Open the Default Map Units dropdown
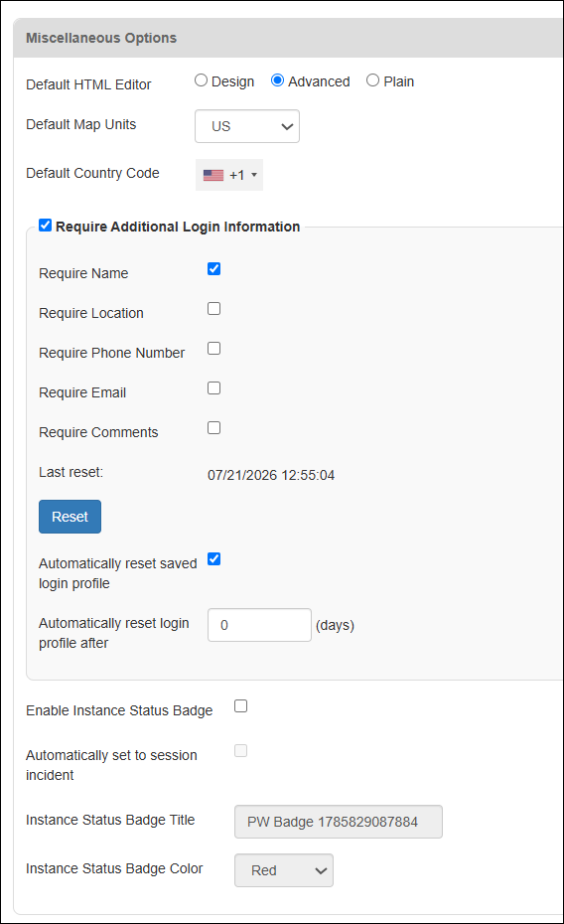 [247, 126]
